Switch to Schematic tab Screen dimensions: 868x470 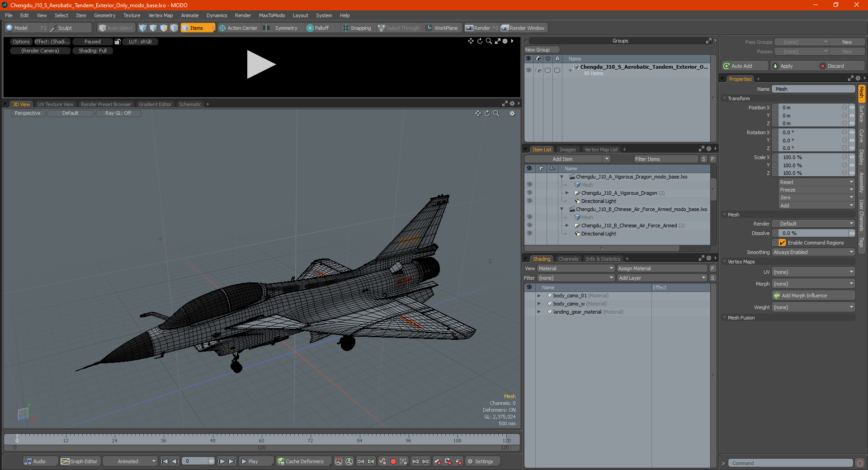tap(190, 104)
